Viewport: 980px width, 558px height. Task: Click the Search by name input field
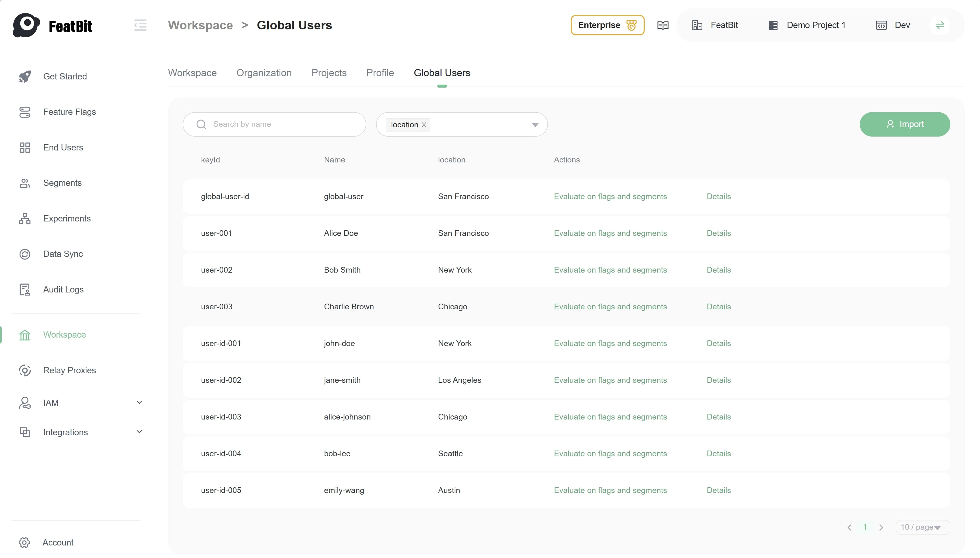[274, 124]
